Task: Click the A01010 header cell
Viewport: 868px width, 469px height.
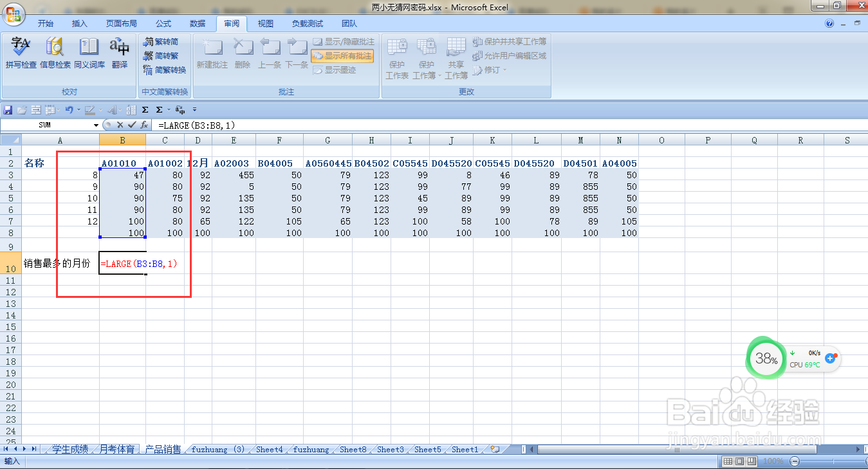Action: [x=122, y=163]
